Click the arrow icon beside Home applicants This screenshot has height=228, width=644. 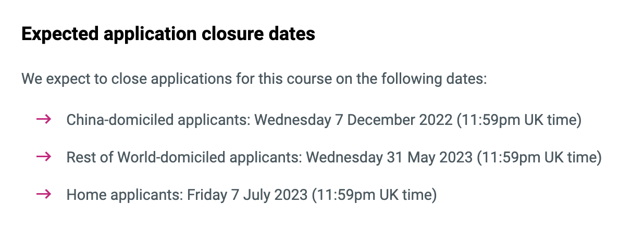click(44, 195)
